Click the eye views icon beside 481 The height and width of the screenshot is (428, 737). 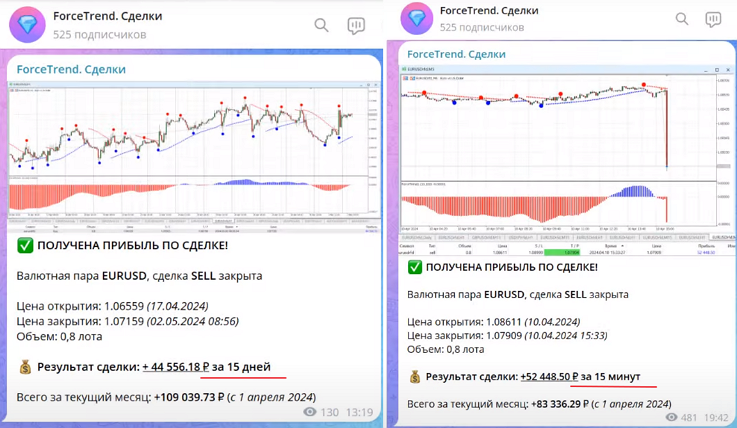pyautogui.click(x=672, y=417)
